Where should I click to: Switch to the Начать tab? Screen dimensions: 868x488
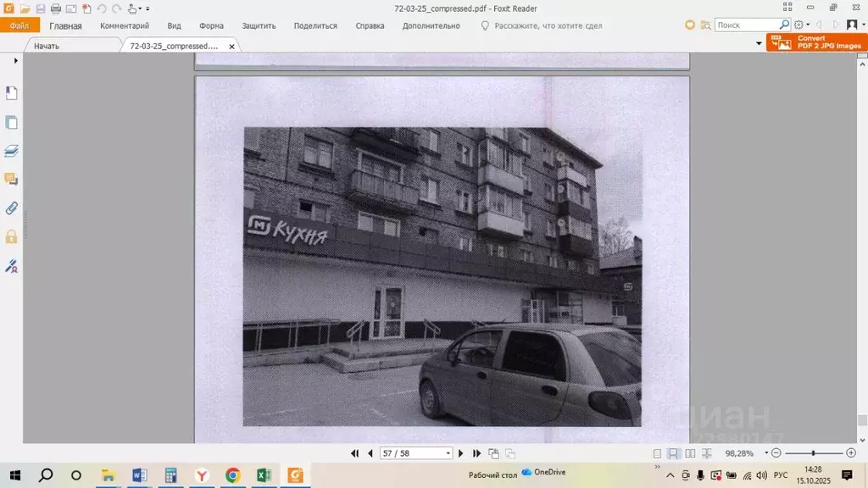[47, 46]
